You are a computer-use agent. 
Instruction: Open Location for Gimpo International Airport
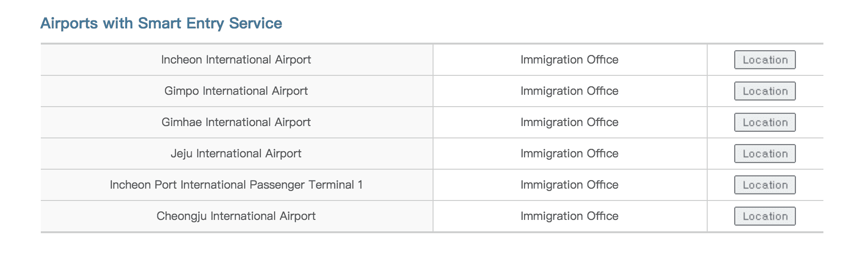pyautogui.click(x=765, y=91)
